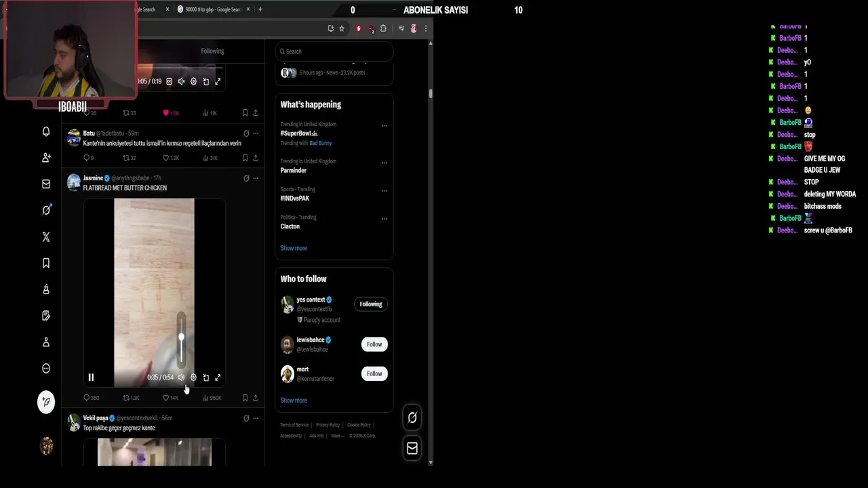Follow mert @komutanfener
The image size is (868, 488).
[374, 373]
